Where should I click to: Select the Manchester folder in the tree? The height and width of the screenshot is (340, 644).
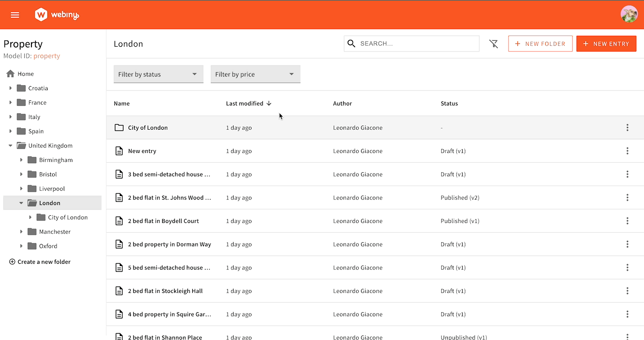click(x=54, y=232)
